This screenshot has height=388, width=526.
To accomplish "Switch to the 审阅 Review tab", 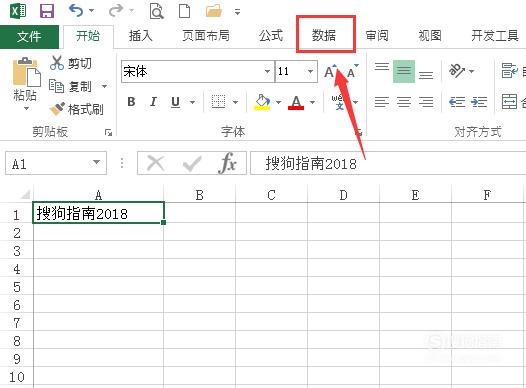I will tap(377, 36).
